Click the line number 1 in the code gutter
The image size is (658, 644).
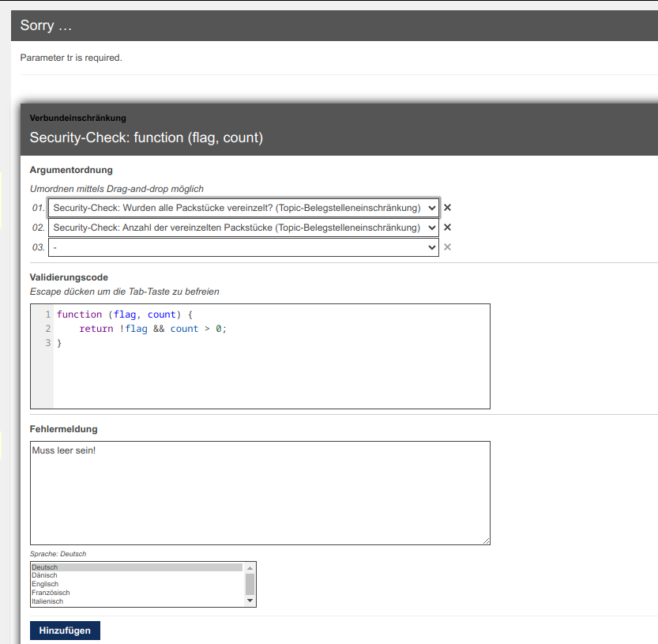point(47,314)
